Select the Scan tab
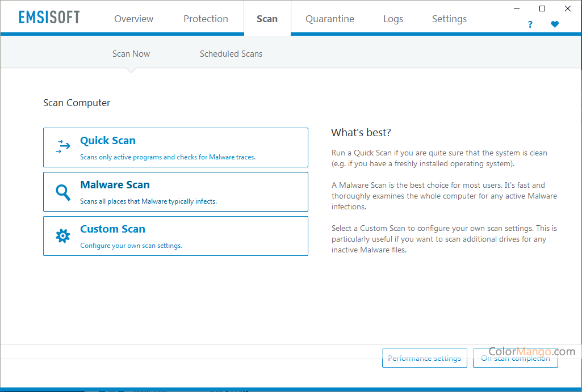Screen dimensions: 582x392 click(267, 19)
